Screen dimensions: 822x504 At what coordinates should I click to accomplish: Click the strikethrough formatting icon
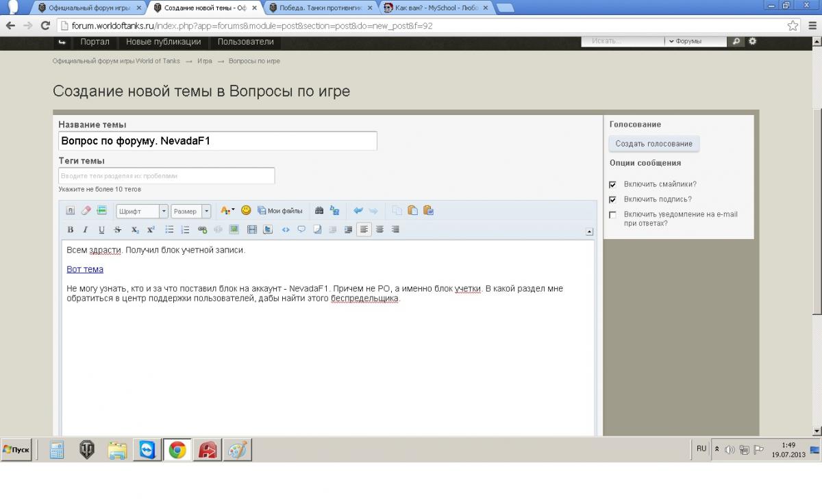click(118, 230)
